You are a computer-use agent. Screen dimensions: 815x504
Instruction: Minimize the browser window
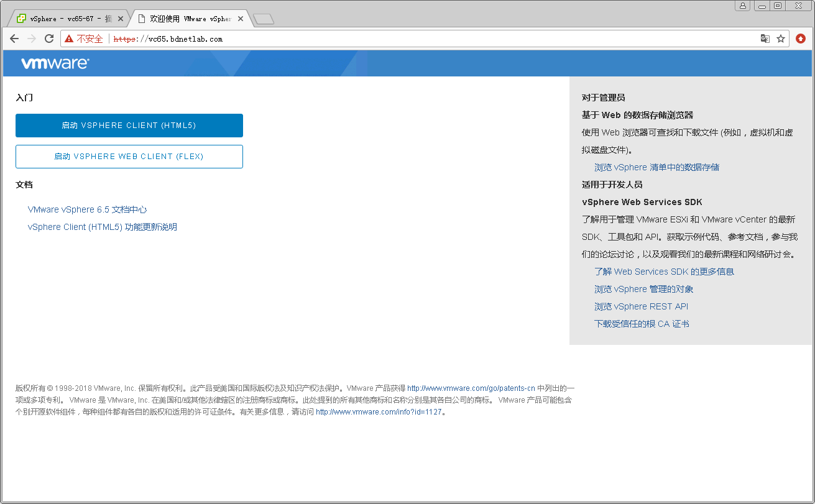tap(762, 6)
